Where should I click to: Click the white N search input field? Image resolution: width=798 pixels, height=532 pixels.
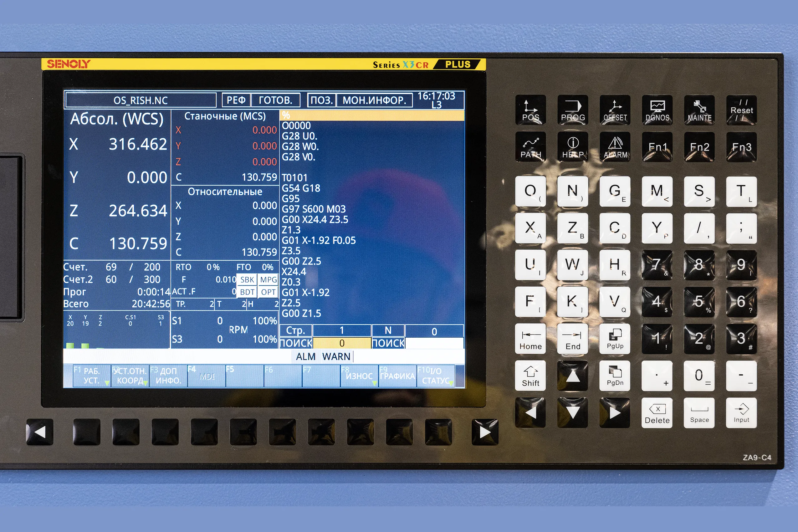(x=434, y=343)
